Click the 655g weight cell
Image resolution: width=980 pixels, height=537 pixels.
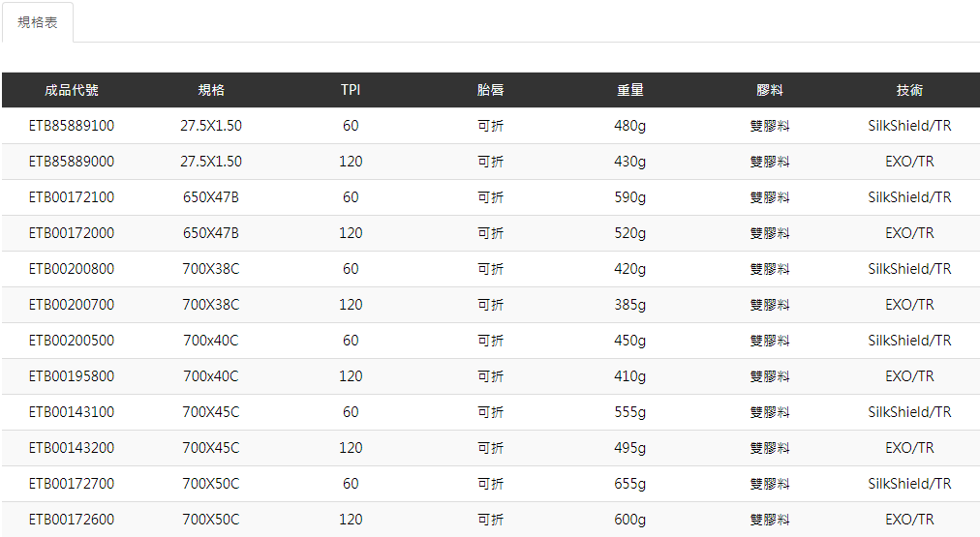[630, 484]
